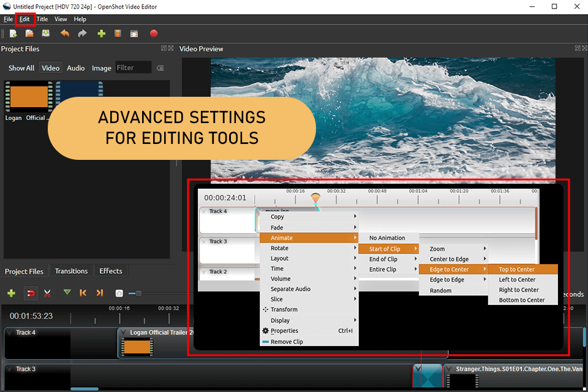
Task: Choose Edge to Center animation
Action: (x=453, y=269)
